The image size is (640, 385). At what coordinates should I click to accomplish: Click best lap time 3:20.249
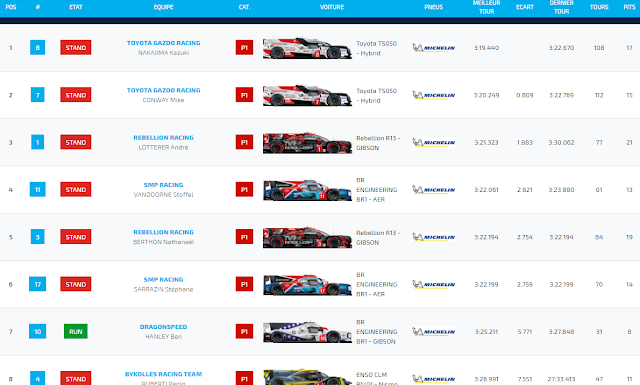486,95
